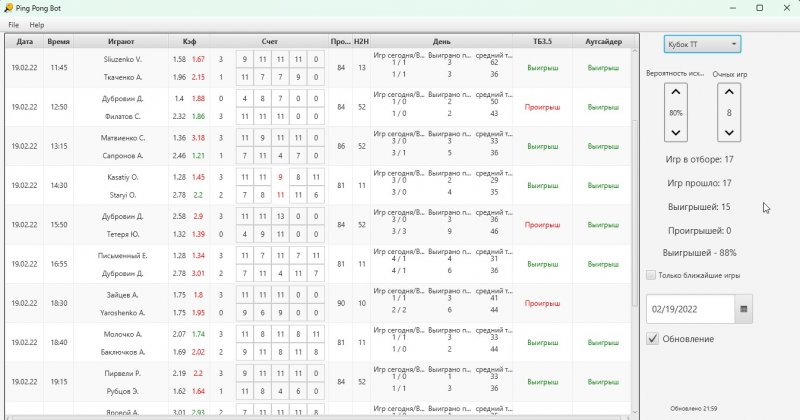The width and height of the screenshot is (800, 420).
Task: Click the 'Аутсайдер' column header
Action: tap(603, 42)
